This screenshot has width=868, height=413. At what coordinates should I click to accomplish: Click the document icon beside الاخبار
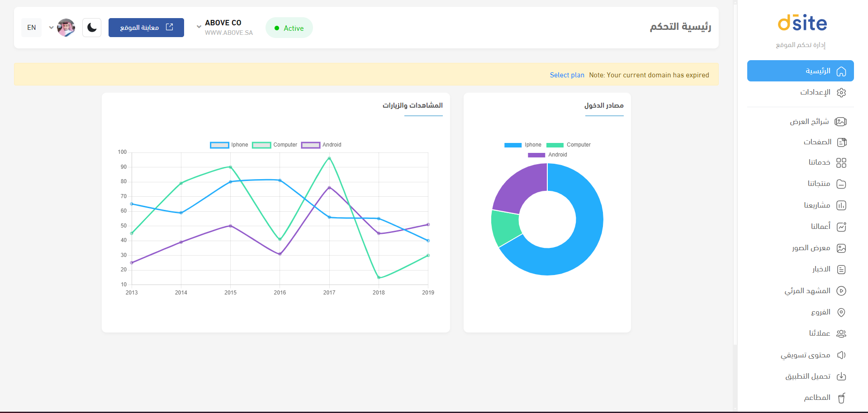(x=841, y=270)
